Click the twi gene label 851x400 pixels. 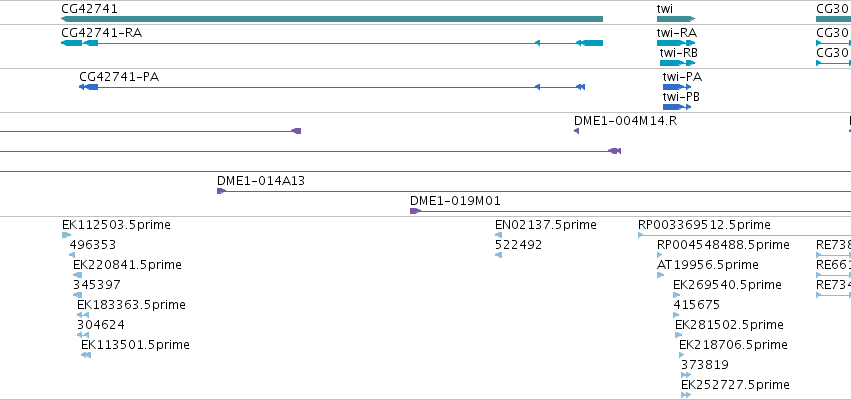[x=665, y=9]
